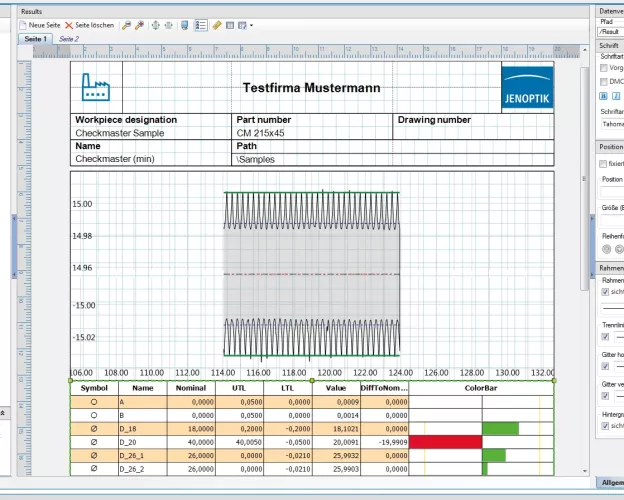This screenshot has width=624, height=500.
Task: Click the Neue Seite button
Action: (40, 24)
